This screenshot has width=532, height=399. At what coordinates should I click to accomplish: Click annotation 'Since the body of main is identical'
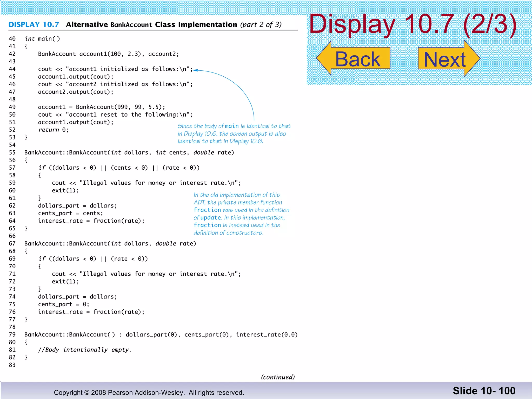(234, 134)
